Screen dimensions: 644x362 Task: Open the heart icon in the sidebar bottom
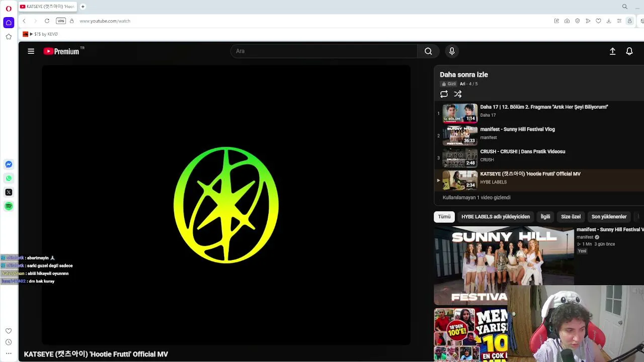coord(9,331)
